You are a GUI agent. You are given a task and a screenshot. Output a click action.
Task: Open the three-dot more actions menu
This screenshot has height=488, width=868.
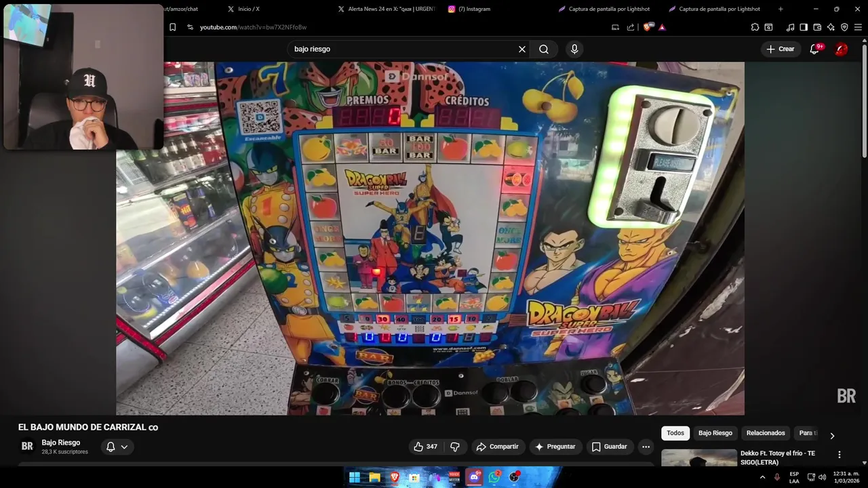click(646, 447)
